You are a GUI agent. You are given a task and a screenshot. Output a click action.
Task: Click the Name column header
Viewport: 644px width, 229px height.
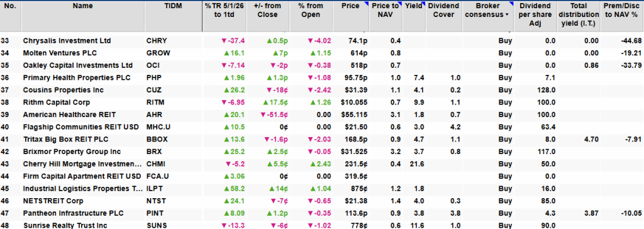(x=82, y=16)
